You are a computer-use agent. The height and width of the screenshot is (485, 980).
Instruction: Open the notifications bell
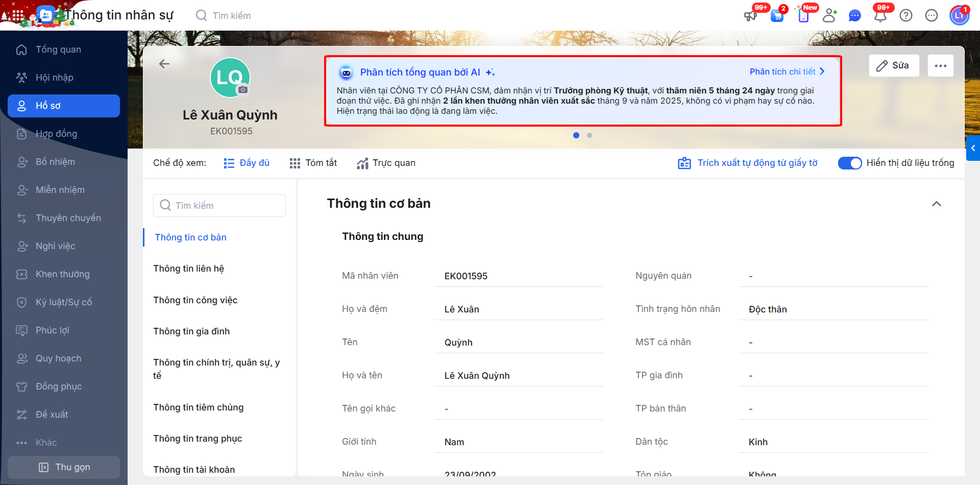[x=880, y=16]
